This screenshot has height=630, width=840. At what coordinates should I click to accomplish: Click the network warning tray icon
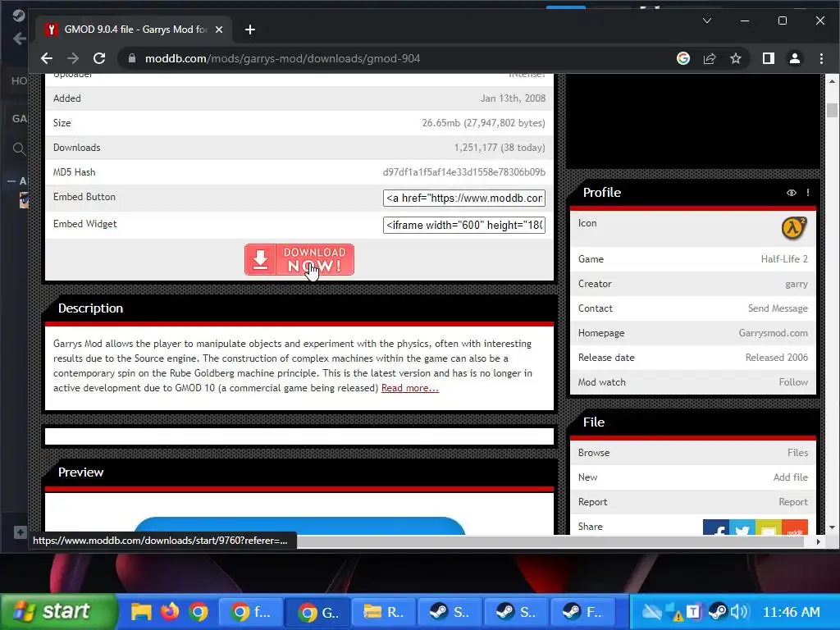point(673,611)
